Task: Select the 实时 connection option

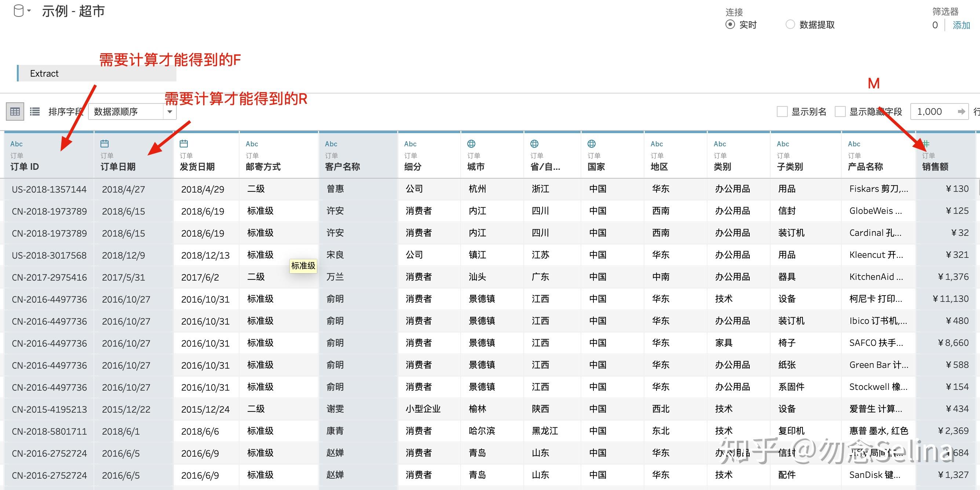Action: tap(730, 24)
